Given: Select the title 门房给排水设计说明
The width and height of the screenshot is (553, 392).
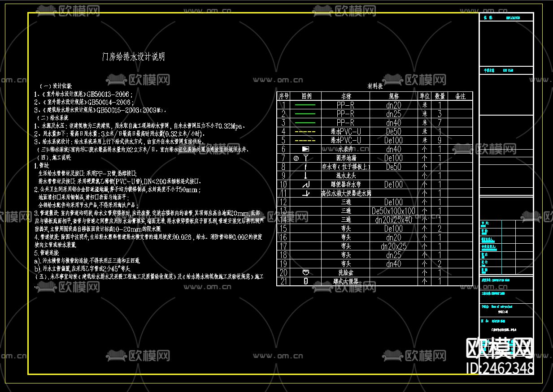Looking at the screenshot, I should [x=134, y=57].
